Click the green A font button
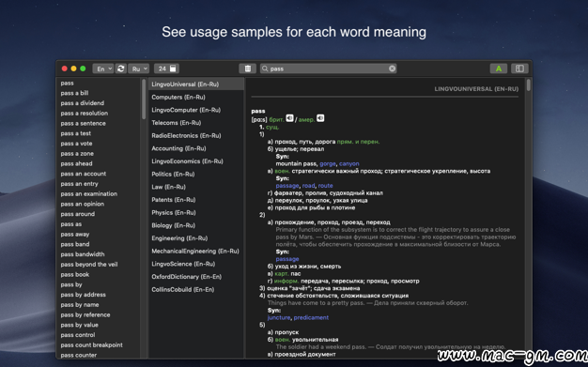The image size is (588, 367). [499, 69]
